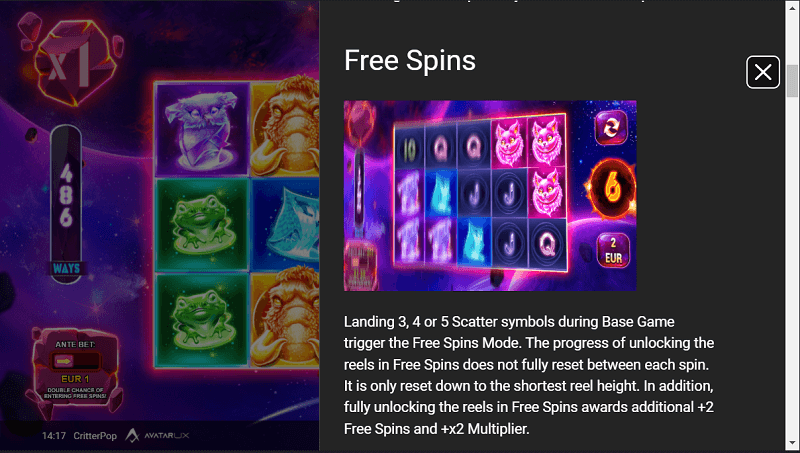The height and width of the screenshot is (453, 800).
Task: Toggle the Ante Bet arrow switch
Action: click(74, 361)
